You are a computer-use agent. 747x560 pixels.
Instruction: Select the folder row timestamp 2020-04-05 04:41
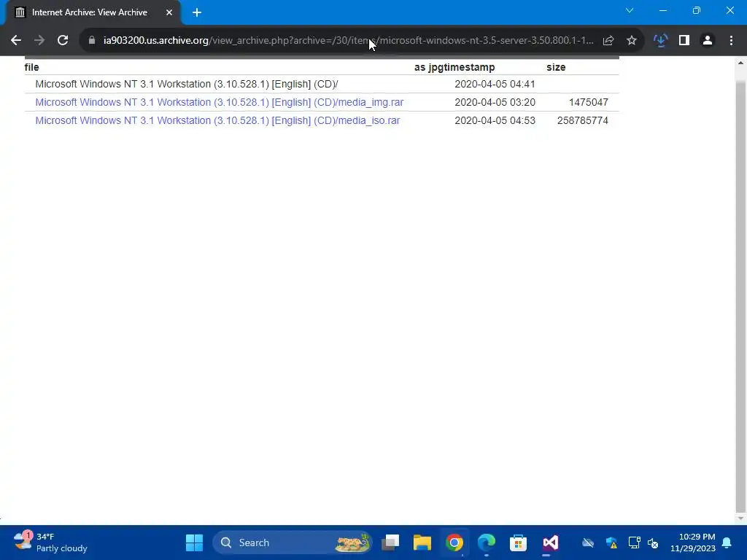tap(495, 85)
